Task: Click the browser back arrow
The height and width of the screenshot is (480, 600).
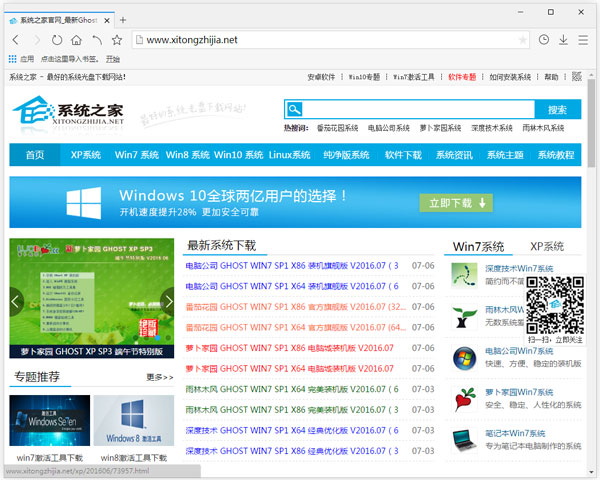Action: 16,40
